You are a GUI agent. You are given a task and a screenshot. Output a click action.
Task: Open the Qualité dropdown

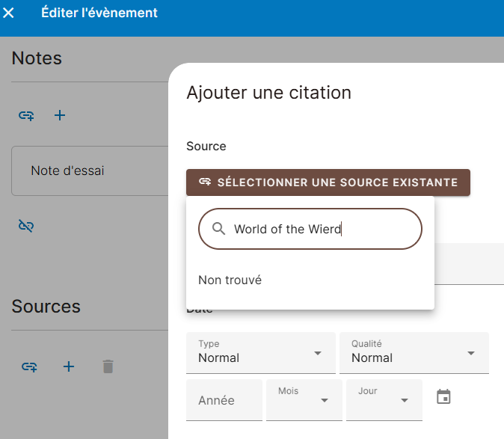pos(414,352)
